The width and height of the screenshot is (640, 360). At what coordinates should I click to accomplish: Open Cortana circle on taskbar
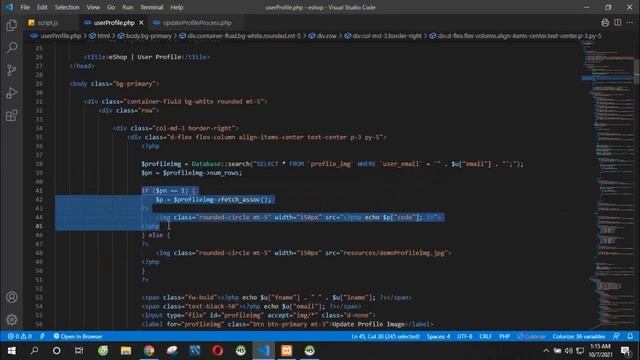pos(57,351)
